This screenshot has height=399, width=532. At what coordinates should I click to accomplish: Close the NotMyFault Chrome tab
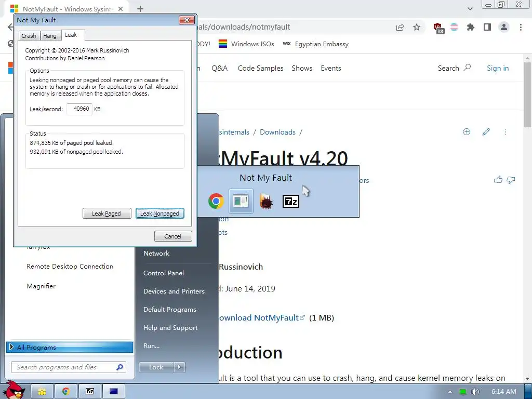[121, 9]
